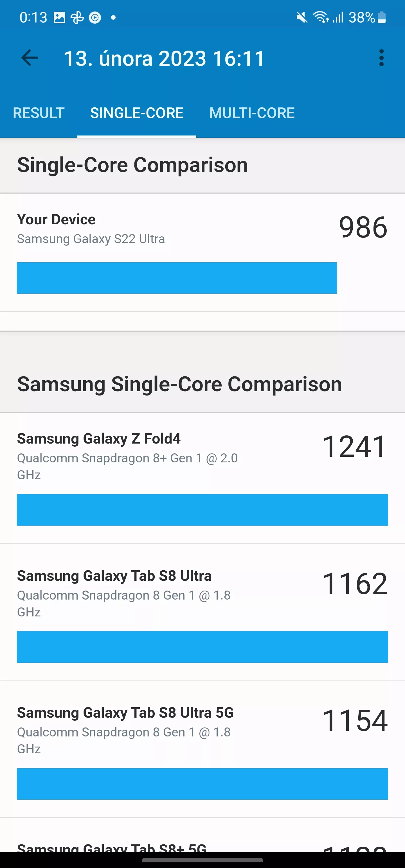Tap the Samsung Galaxy Tab S8 Ultra entry
This screenshot has width=405, height=868.
(202, 612)
